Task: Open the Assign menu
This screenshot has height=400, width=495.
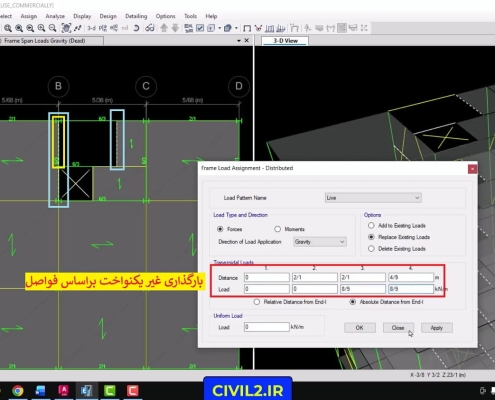Action: 29,16
